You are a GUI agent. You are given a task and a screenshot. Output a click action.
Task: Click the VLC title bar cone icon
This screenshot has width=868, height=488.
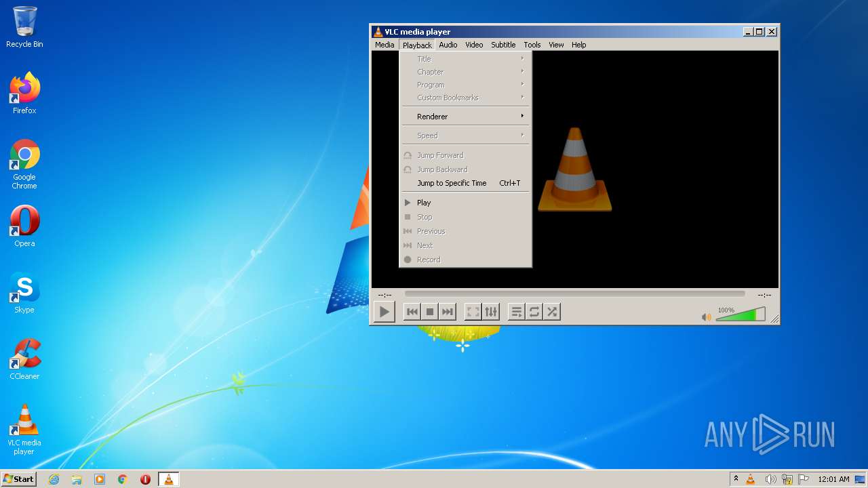point(378,32)
